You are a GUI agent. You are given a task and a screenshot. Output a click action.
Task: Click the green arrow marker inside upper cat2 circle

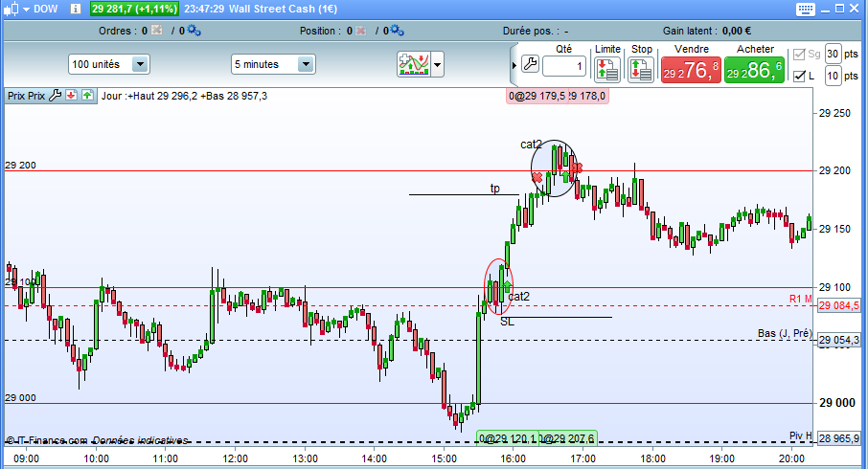pos(566,176)
